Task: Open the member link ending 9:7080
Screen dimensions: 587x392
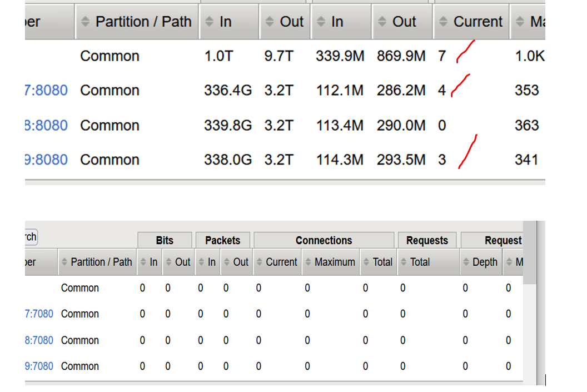Action: click(39, 366)
